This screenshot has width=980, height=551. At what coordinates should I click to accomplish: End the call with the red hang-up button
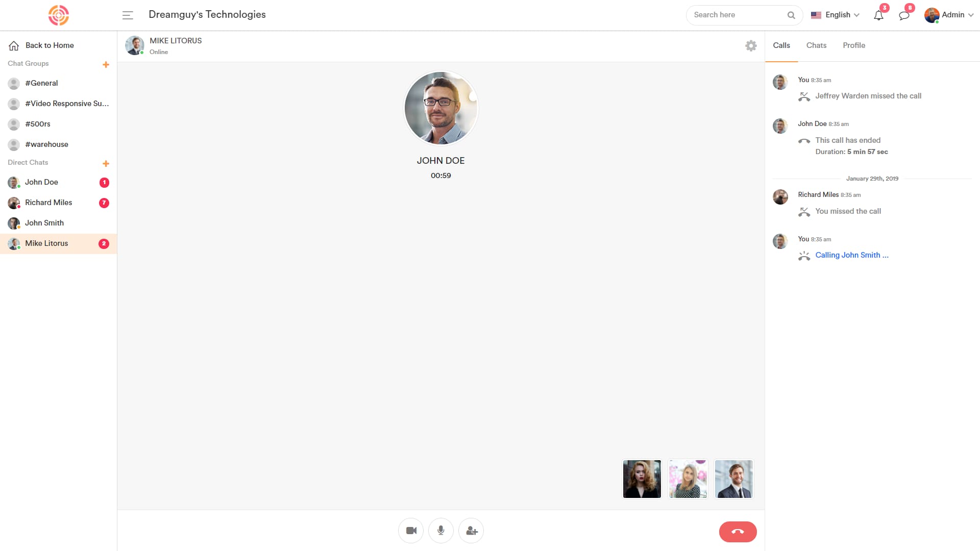pos(738,531)
